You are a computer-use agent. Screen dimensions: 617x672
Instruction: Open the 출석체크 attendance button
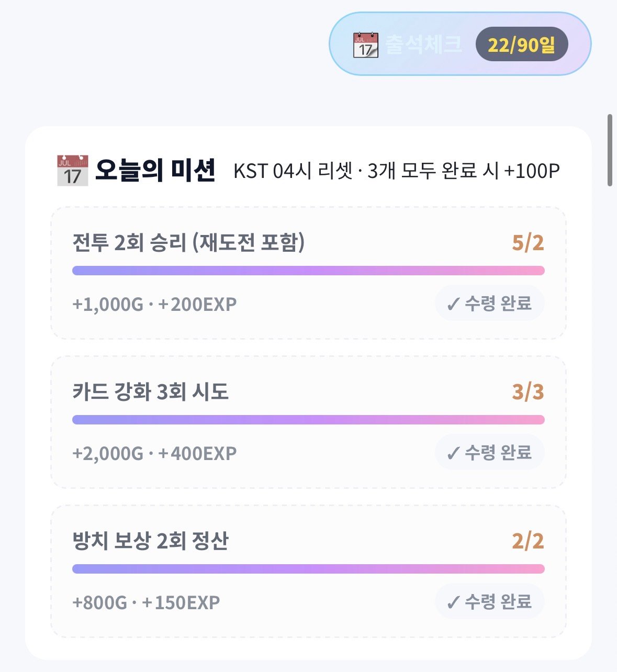tap(460, 44)
